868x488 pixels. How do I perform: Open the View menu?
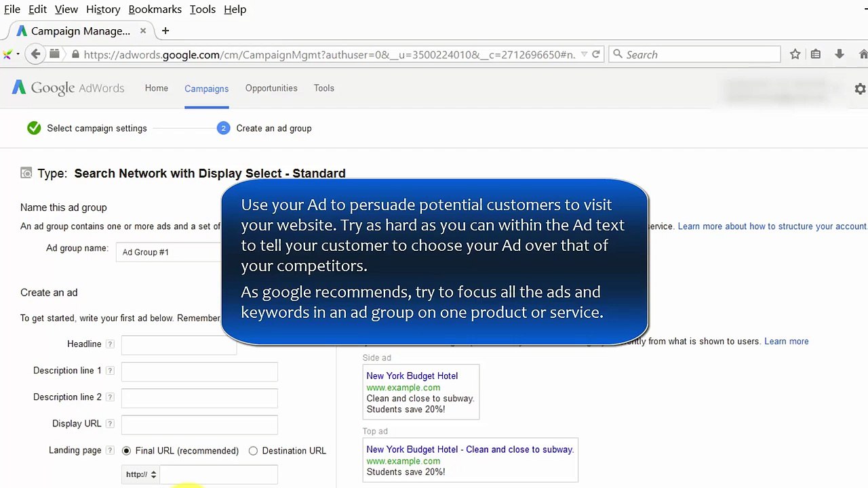(66, 9)
